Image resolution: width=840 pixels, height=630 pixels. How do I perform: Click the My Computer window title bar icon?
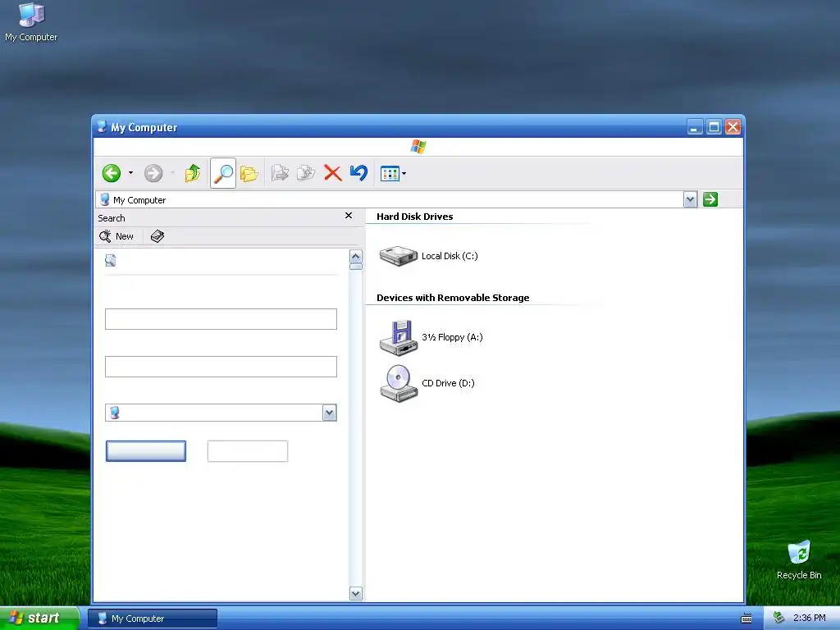[x=102, y=127]
